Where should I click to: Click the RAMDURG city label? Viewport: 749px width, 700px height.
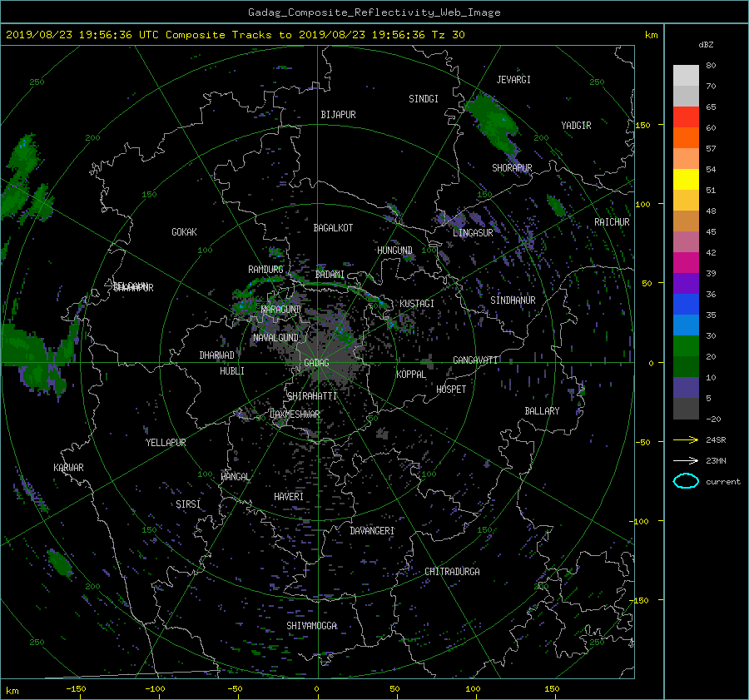coord(265,270)
